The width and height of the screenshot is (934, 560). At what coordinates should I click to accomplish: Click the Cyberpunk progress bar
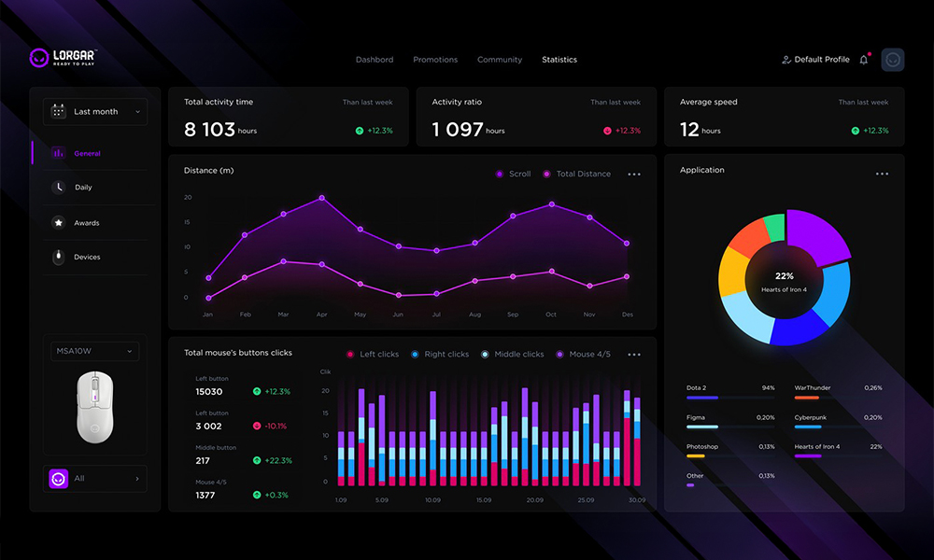click(x=838, y=427)
